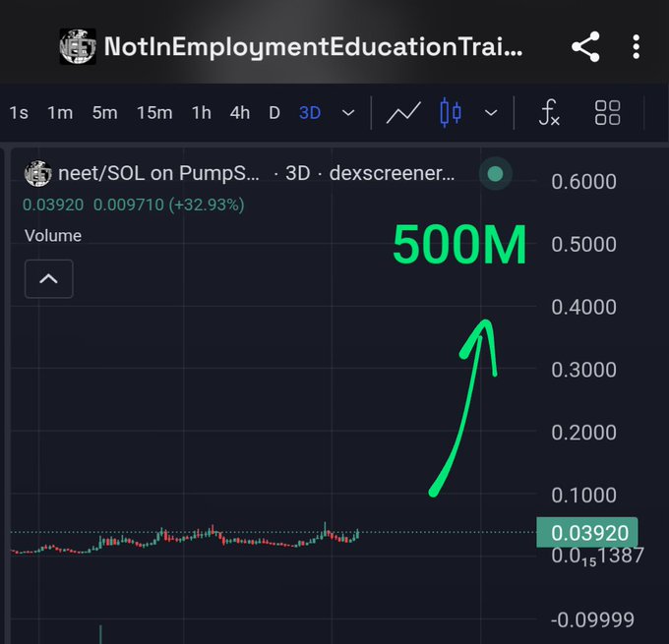Expand the timeframe dropdown chevron
Image resolution: width=669 pixels, height=644 pixels.
coord(348,113)
